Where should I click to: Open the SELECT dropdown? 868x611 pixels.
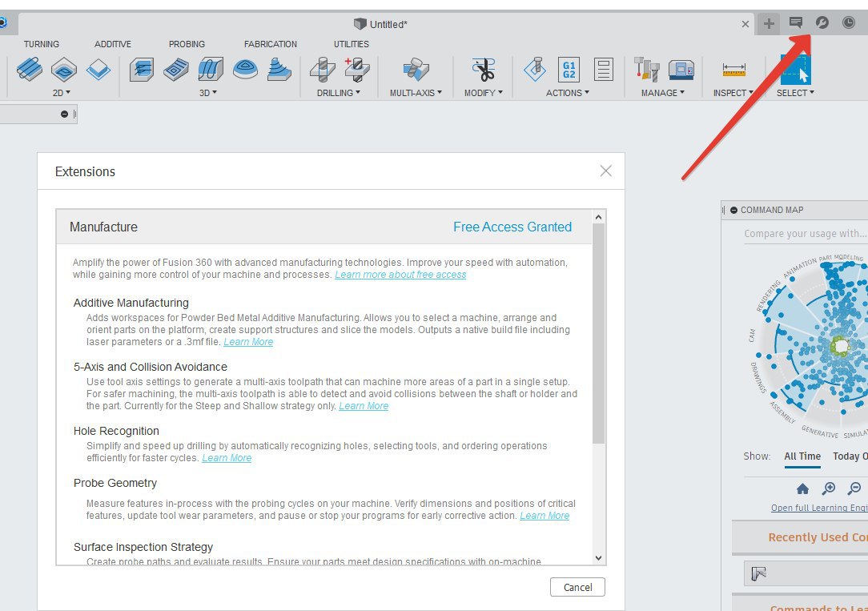[x=795, y=93]
